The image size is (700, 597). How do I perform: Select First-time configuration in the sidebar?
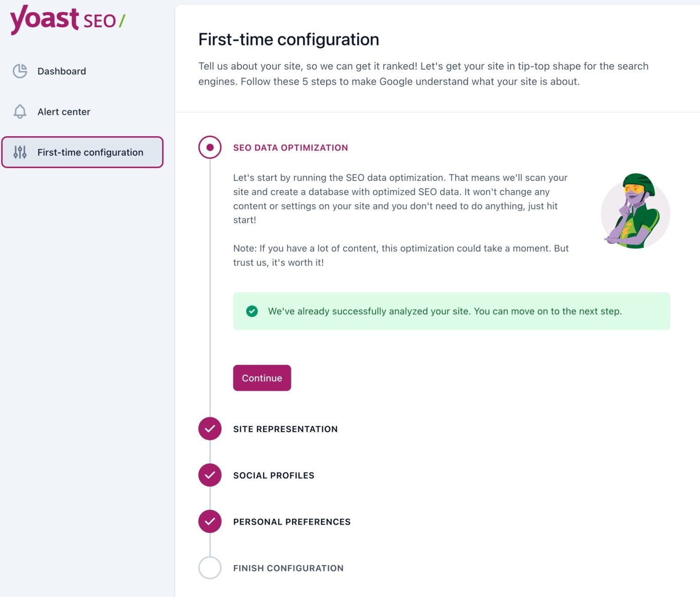click(90, 152)
